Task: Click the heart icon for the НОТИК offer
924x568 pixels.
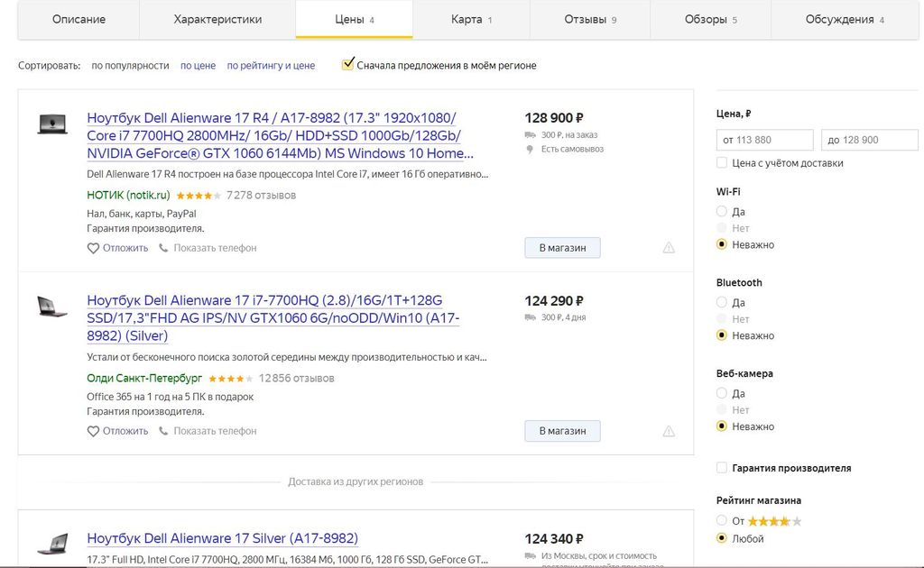Action: 93,249
